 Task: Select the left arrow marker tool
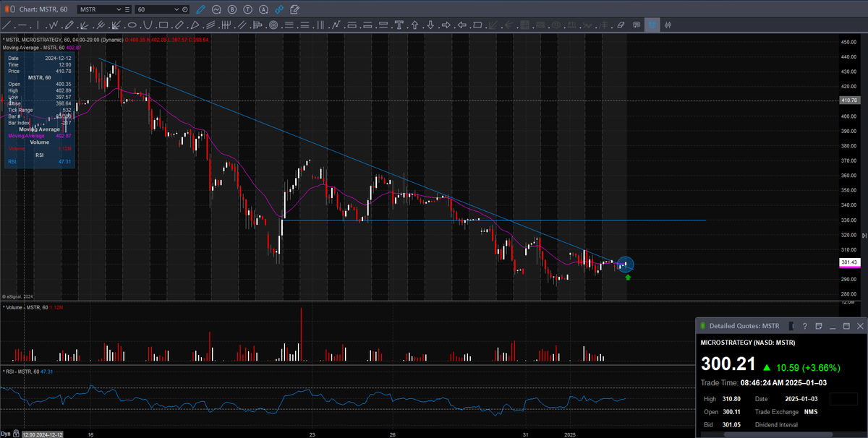pyautogui.click(x=461, y=25)
